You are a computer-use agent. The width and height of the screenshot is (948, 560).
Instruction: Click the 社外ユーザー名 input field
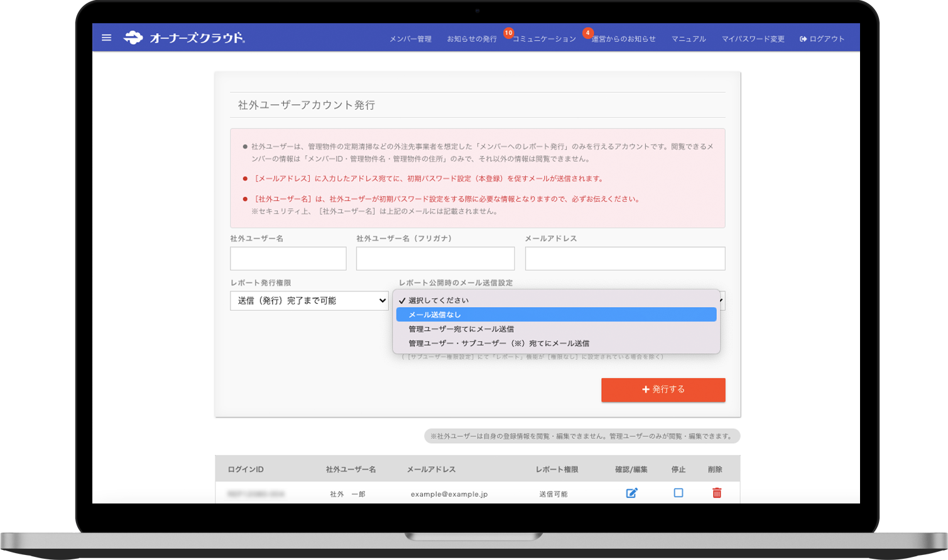point(288,258)
